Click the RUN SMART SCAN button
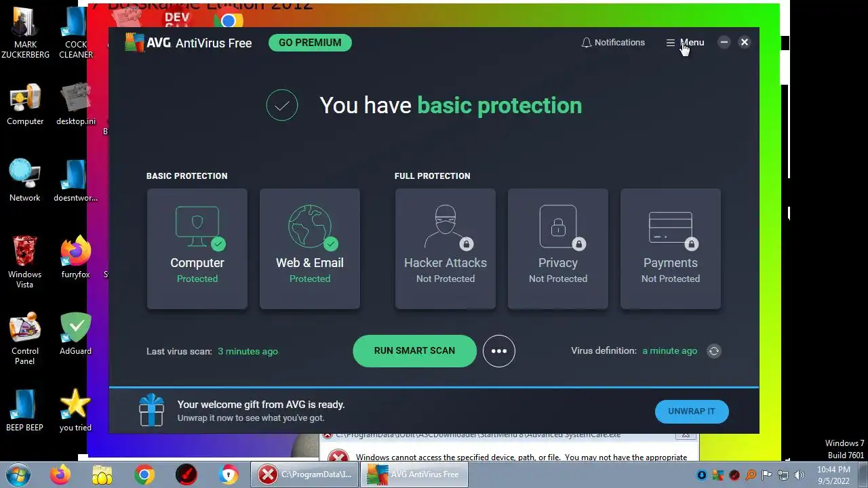The image size is (868, 488). 414,351
